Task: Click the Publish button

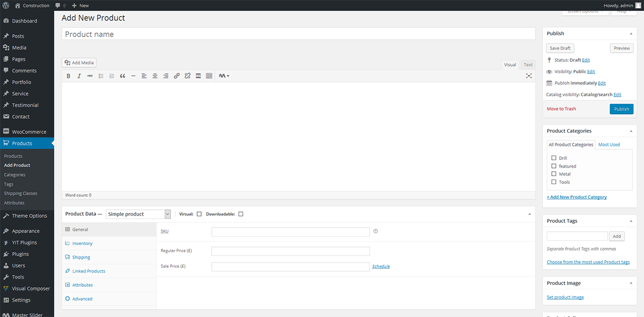Action: click(x=621, y=109)
